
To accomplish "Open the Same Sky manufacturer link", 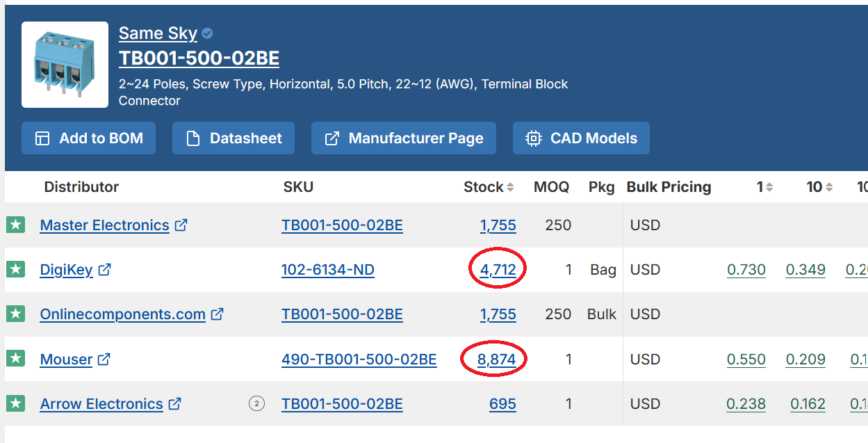I will (x=158, y=33).
